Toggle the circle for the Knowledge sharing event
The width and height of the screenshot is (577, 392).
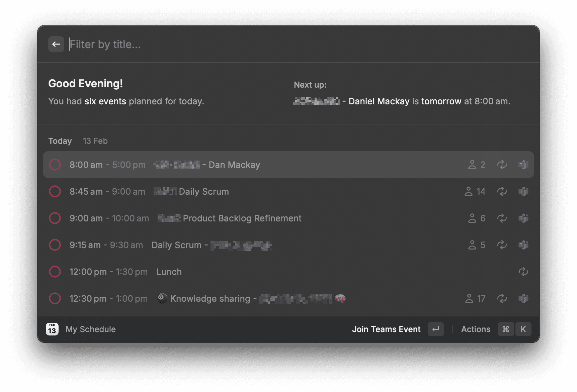coord(55,298)
